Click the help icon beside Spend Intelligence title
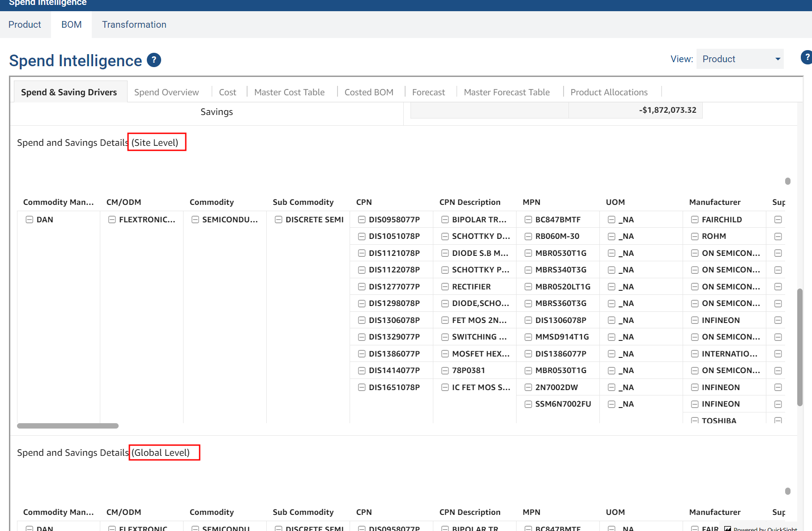The image size is (812, 531). [154, 60]
